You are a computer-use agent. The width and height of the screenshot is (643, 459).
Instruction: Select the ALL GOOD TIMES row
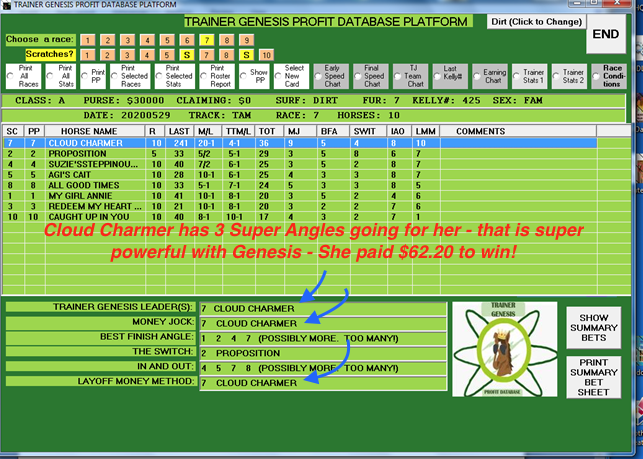(x=300, y=185)
